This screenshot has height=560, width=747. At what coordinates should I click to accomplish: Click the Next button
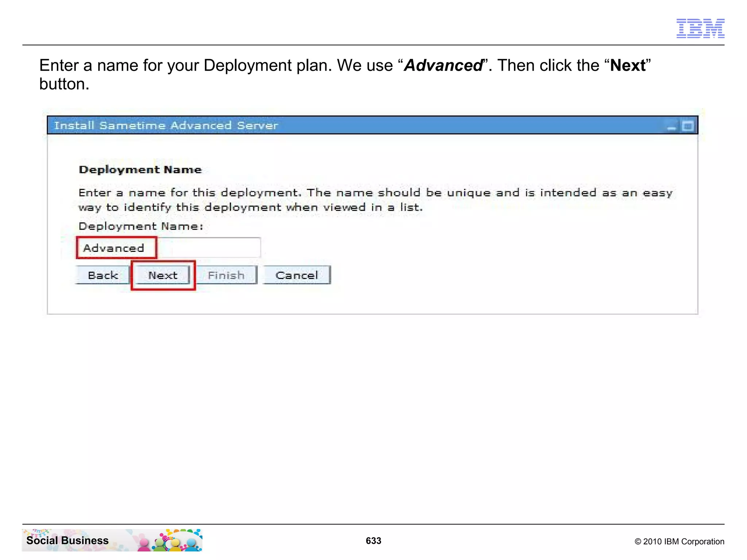coord(163,275)
